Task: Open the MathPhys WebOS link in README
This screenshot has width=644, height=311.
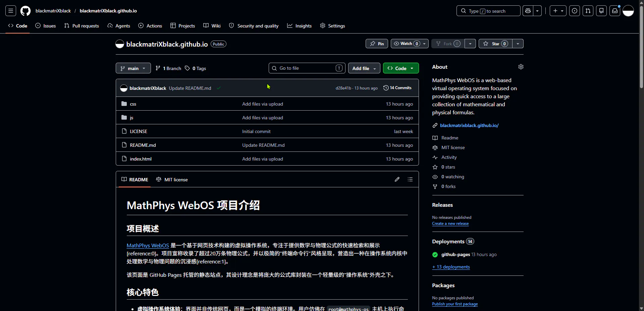Action: point(148,246)
